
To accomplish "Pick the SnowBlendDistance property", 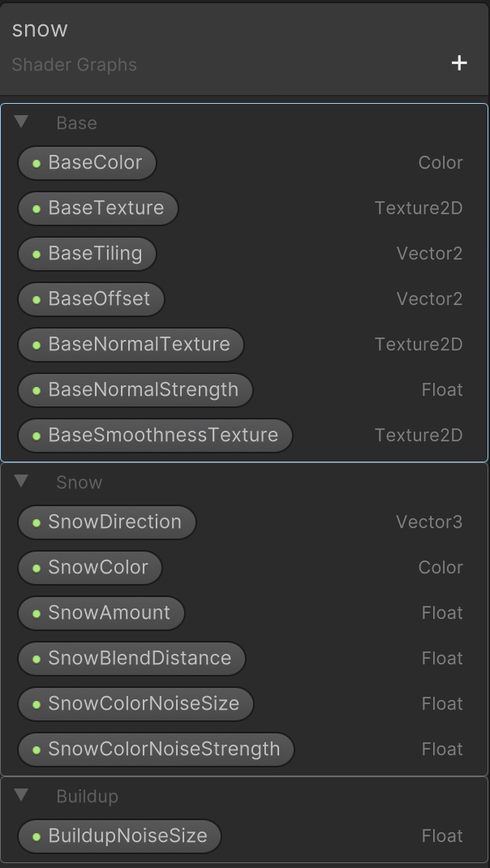I will click(131, 658).
